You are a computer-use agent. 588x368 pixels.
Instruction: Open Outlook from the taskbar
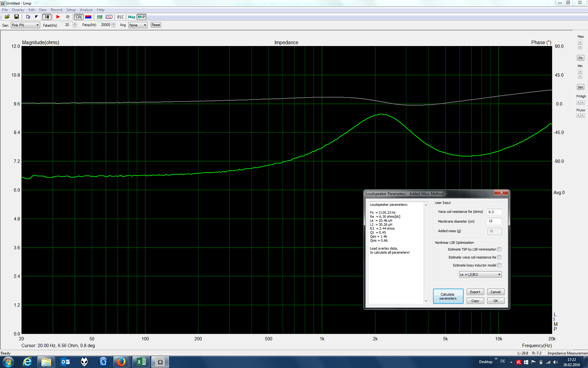(x=65, y=362)
